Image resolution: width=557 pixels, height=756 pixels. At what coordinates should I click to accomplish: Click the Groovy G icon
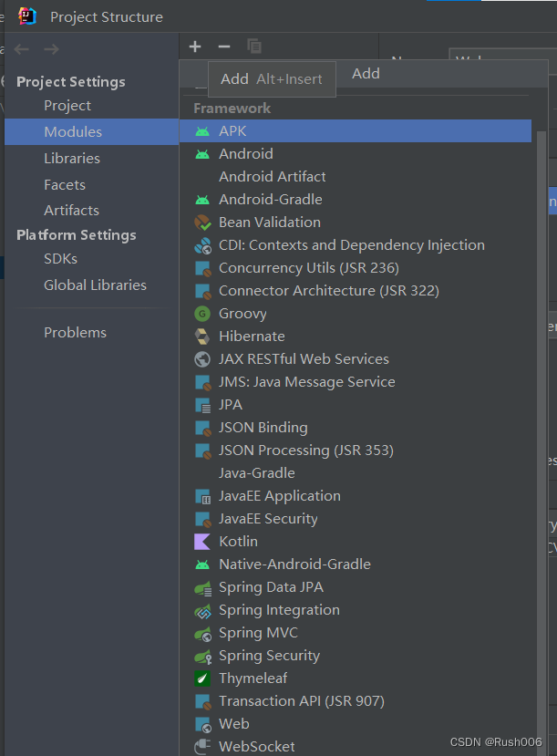coord(202,314)
